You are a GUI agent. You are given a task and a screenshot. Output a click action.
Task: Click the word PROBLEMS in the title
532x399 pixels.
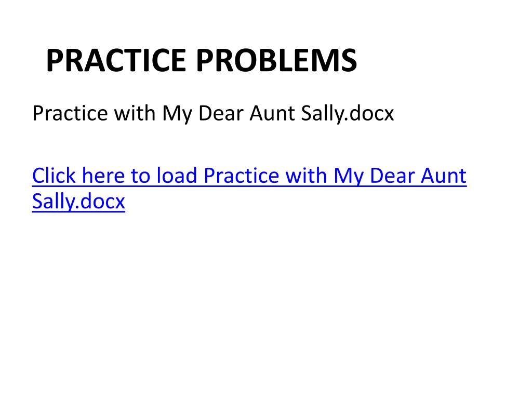click(x=276, y=60)
